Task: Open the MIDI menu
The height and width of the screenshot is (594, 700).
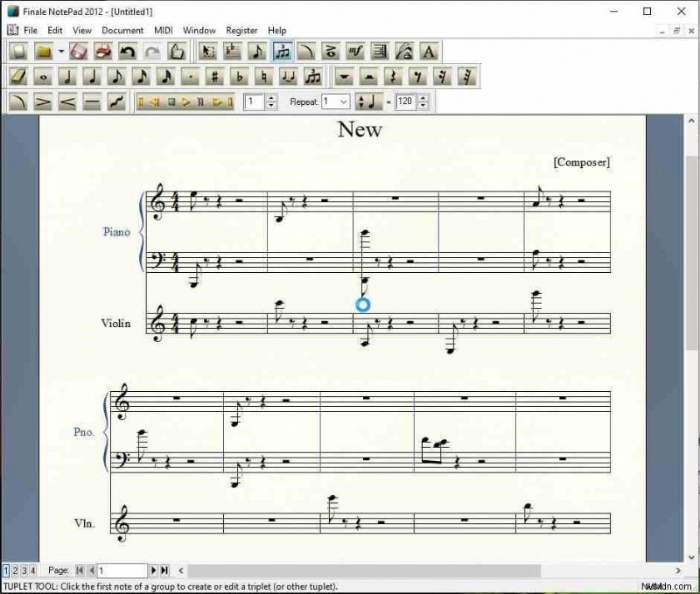Action: 164,31
